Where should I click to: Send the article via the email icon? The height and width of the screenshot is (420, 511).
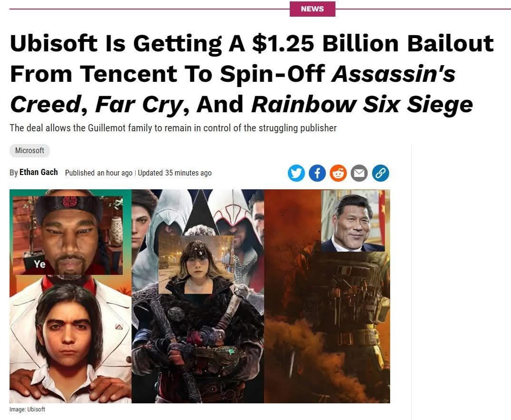(359, 173)
